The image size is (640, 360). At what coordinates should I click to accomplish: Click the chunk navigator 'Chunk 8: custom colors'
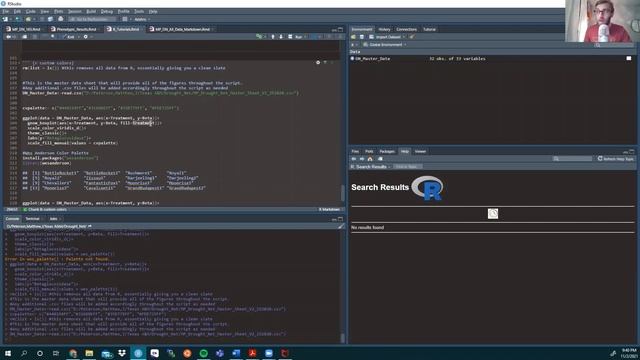point(46,209)
